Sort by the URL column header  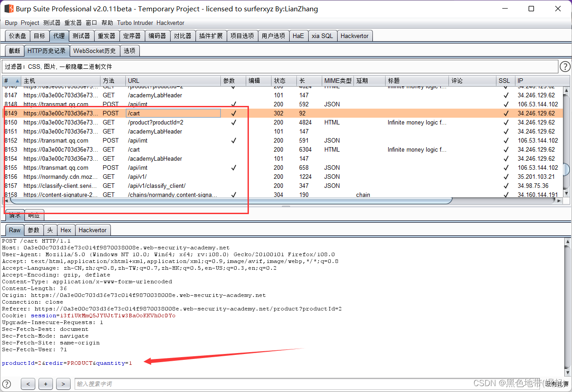(x=173, y=81)
